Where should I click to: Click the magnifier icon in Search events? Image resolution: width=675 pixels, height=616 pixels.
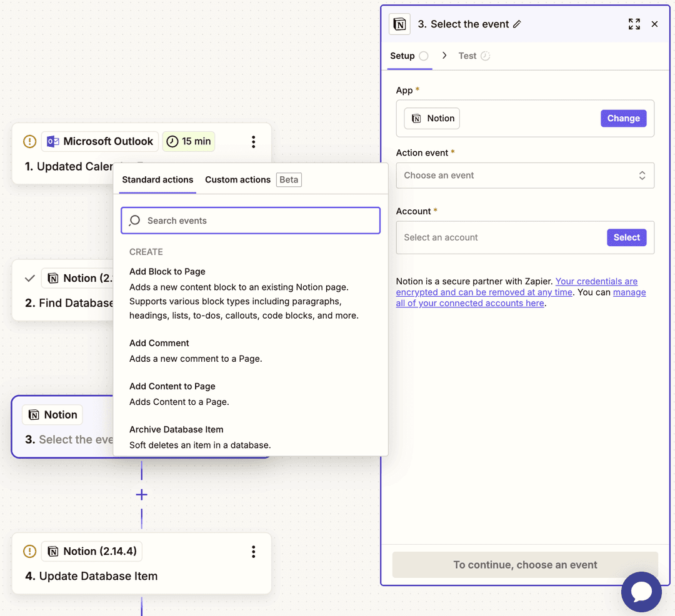point(135,221)
